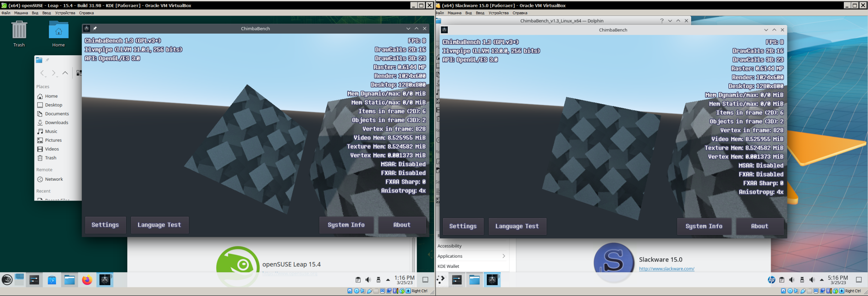868x296 pixels.
Task: Launch Discover software center in openSUSE taskbar
Action: [52, 280]
